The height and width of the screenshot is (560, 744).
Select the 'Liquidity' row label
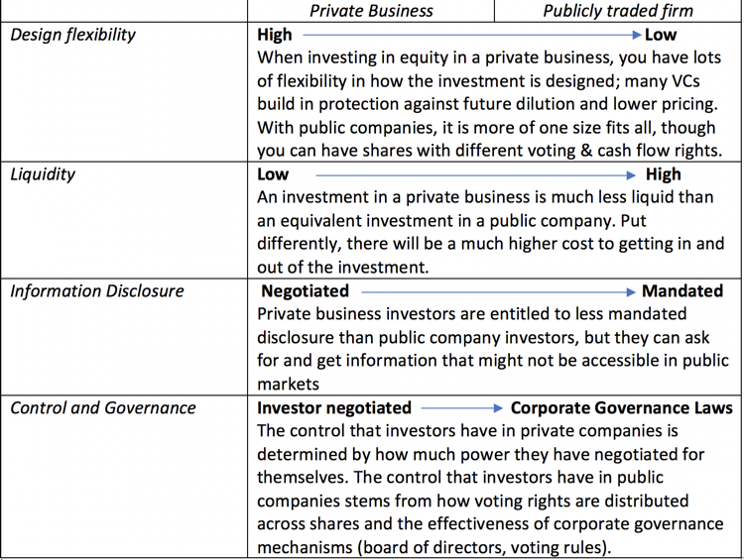pos(43,174)
